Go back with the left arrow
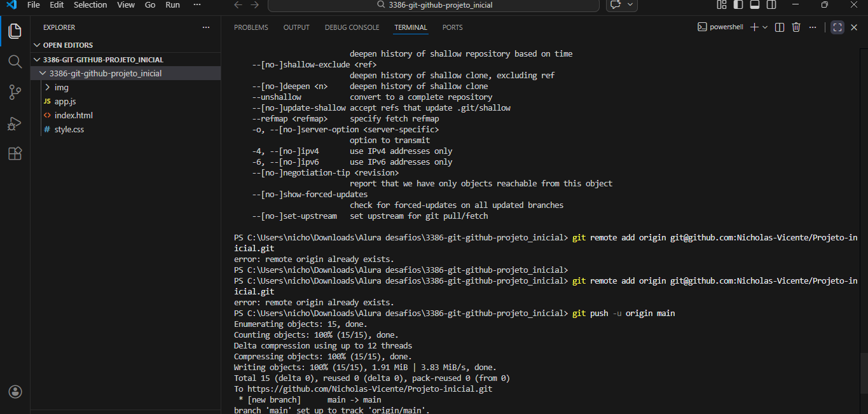Screen dimensions: 868x414 pyautogui.click(x=238, y=5)
